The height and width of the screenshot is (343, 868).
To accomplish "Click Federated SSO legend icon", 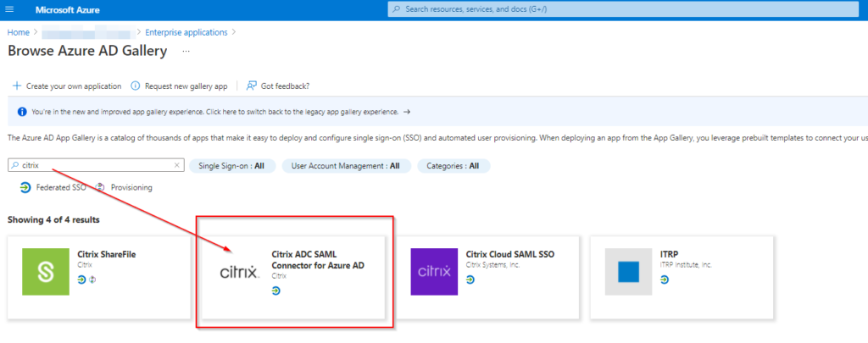I will [x=25, y=187].
